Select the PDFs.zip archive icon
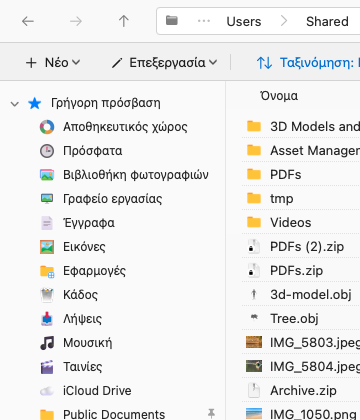Viewport: 360px width, 420px height. (x=254, y=271)
